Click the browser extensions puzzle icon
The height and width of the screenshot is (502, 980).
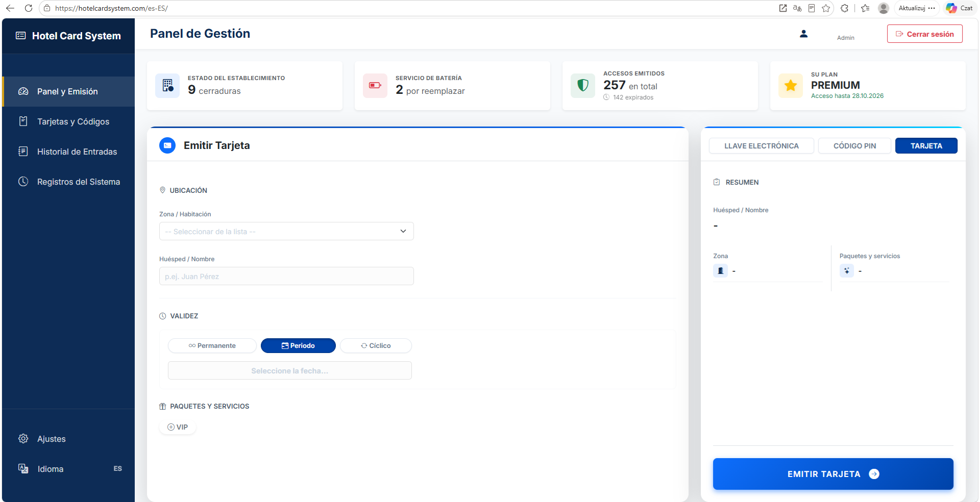pos(845,8)
